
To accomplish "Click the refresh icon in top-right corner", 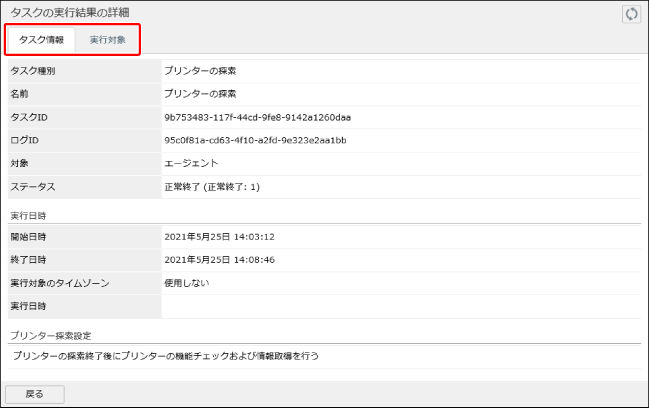I will [630, 14].
